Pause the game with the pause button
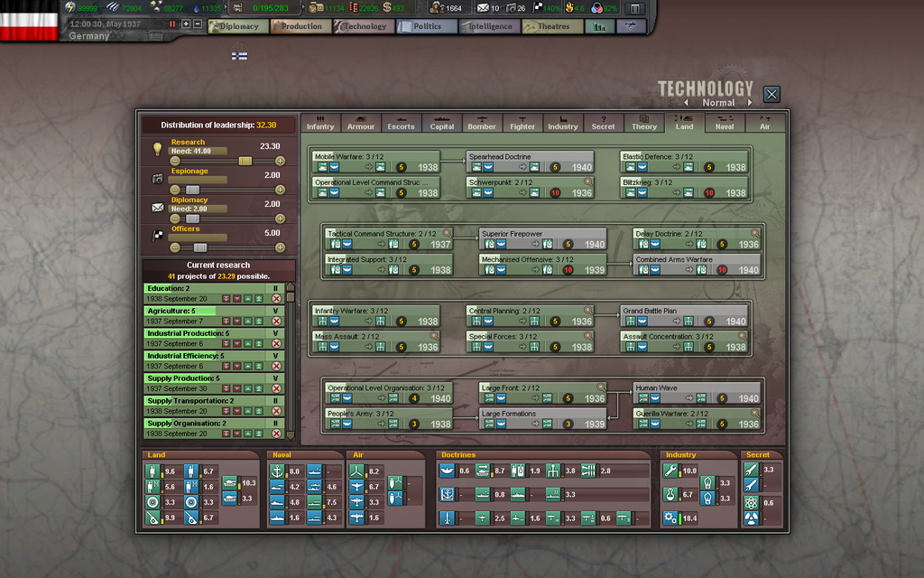Screen dimensions: 924x578 (x=172, y=23)
